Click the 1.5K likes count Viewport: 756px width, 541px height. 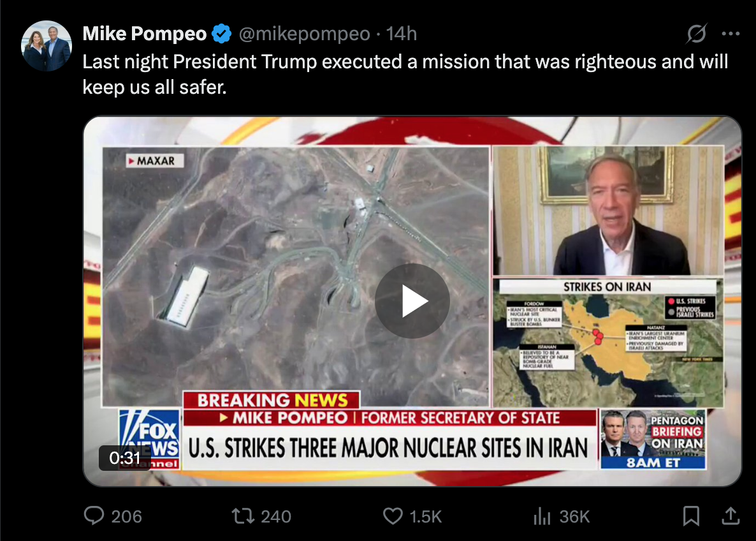coord(425,516)
